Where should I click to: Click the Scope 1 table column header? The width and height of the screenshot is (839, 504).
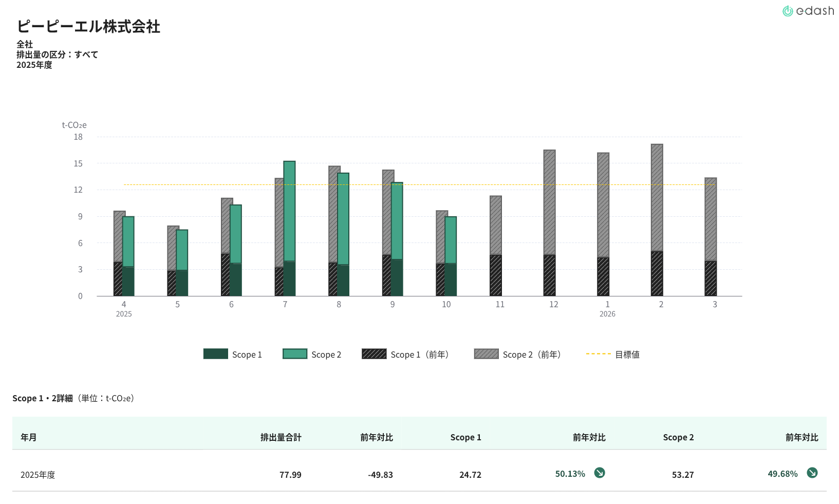(465, 437)
